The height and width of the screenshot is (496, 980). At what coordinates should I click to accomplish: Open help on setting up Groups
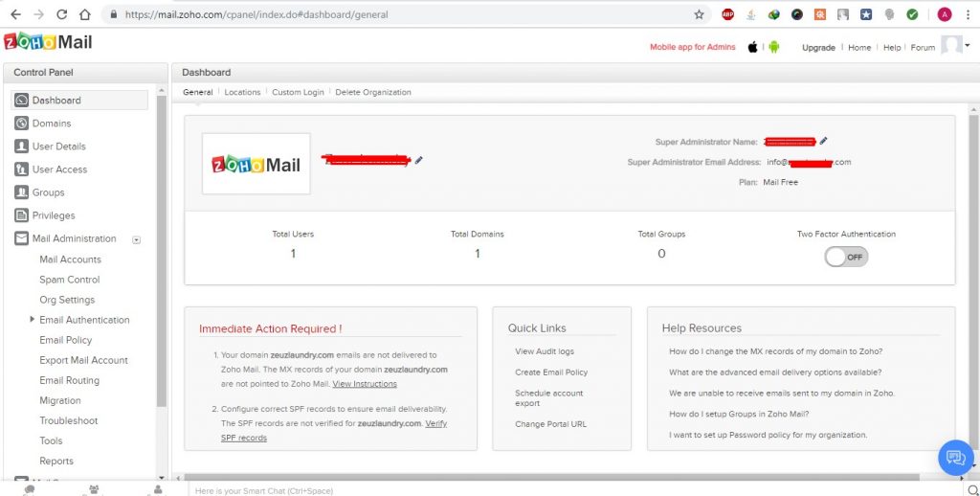point(740,414)
